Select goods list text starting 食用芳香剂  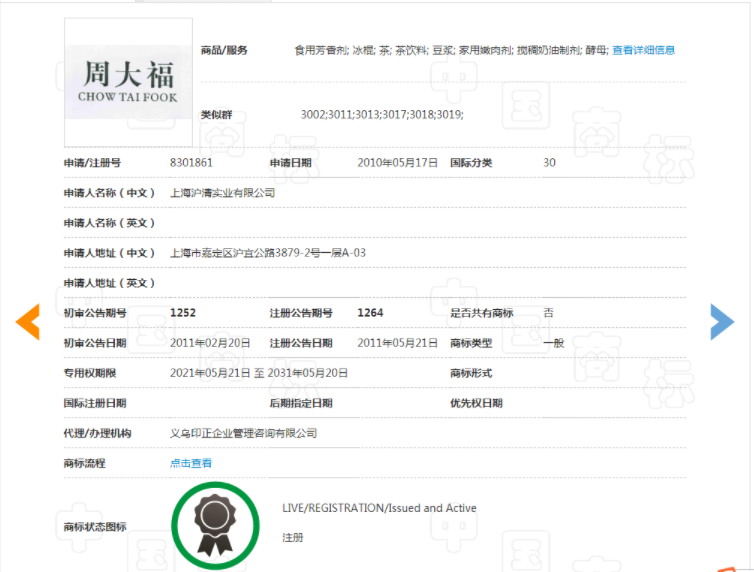pyautogui.click(x=451, y=50)
